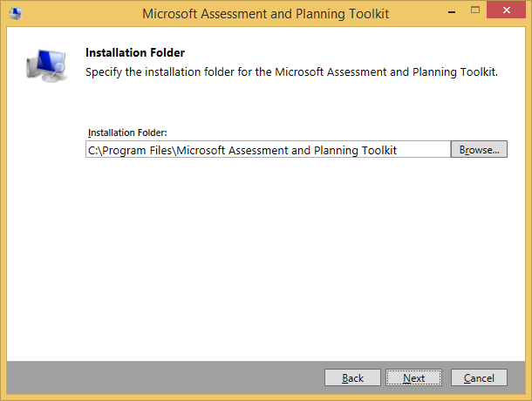
Task: Click the empty gray footer bar left of Back
Action: pyautogui.click(x=157, y=377)
